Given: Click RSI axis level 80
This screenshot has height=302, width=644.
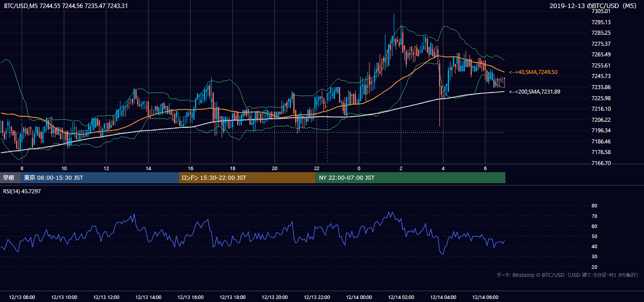Looking at the screenshot, I should pyautogui.click(x=594, y=206).
